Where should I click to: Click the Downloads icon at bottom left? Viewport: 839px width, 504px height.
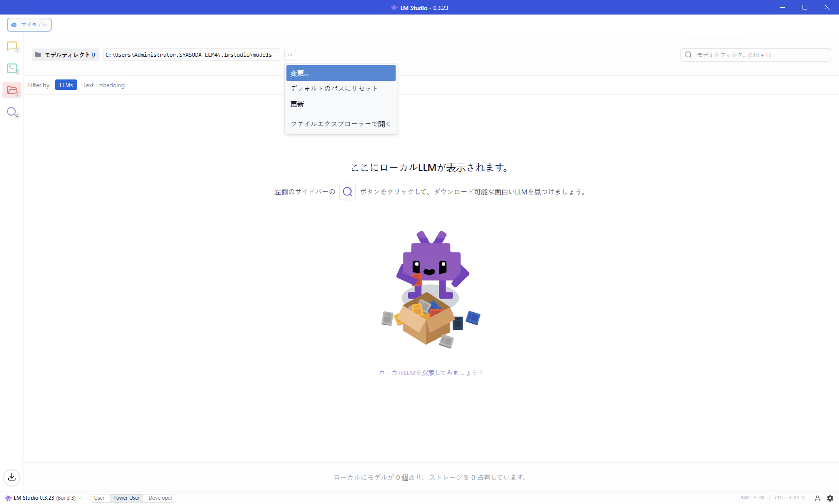tap(12, 478)
